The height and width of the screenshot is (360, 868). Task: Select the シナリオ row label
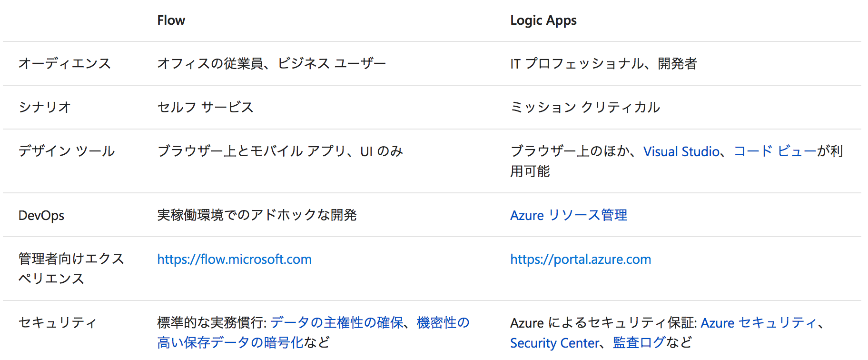45,107
